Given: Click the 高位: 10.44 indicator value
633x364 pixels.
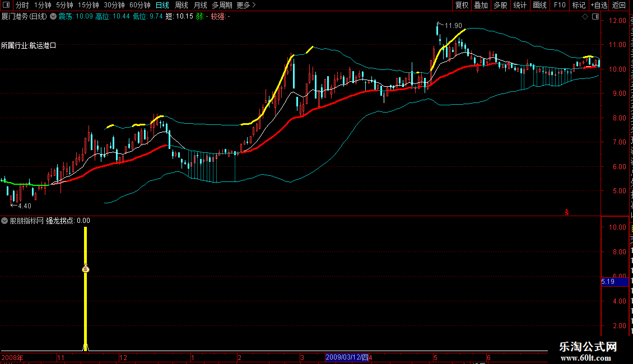Looking at the screenshot, I should [113, 17].
